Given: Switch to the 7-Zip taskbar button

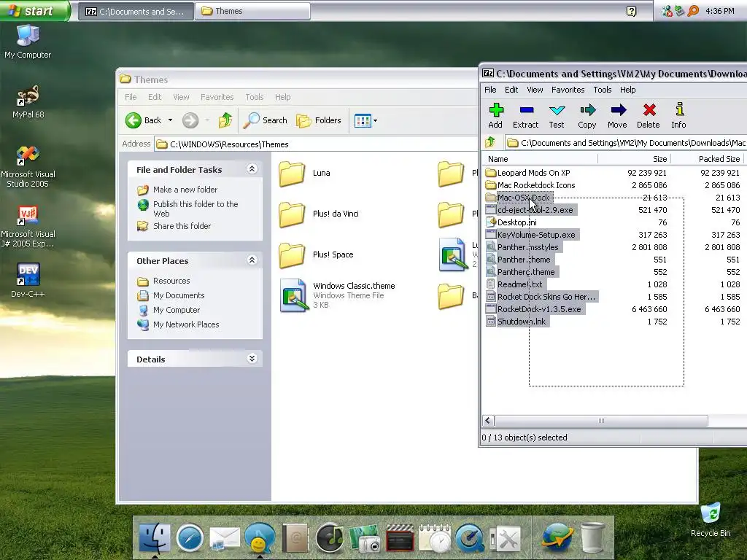Looking at the screenshot, I should click(136, 11).
